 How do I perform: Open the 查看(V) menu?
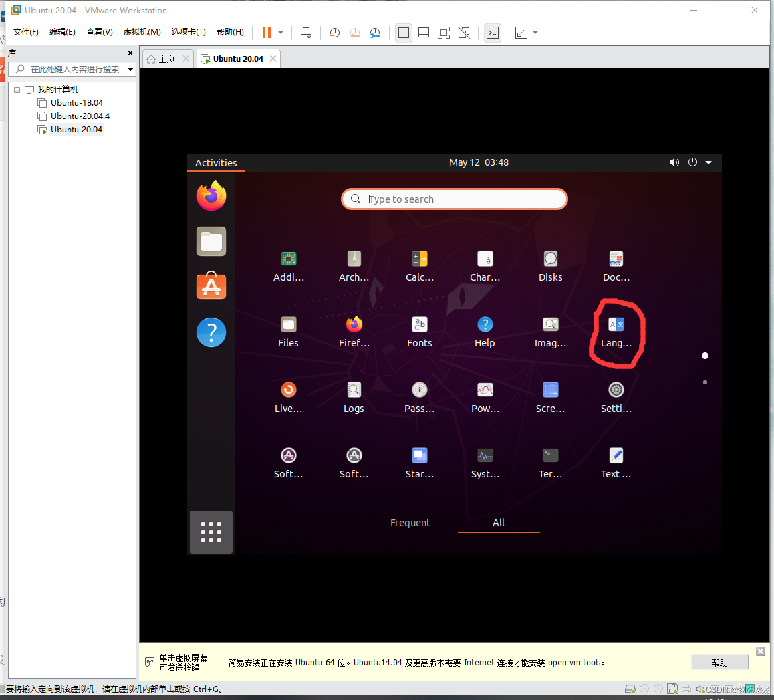99,32
